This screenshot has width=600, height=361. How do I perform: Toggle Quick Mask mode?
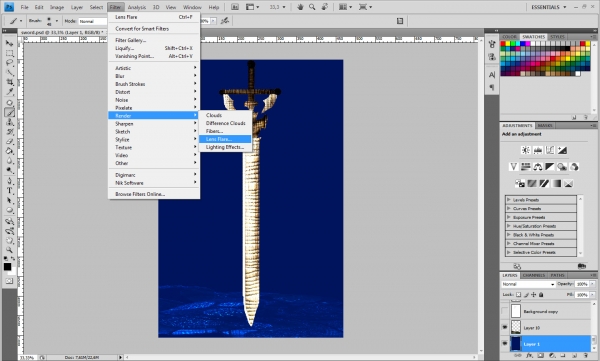point(10,281)
